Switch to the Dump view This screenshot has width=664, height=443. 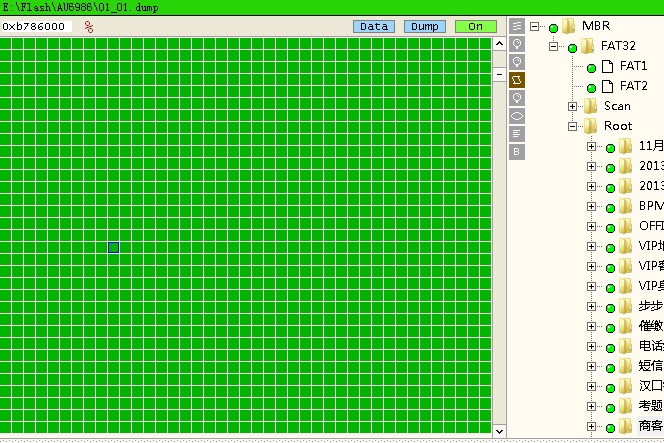coord(425,27)
